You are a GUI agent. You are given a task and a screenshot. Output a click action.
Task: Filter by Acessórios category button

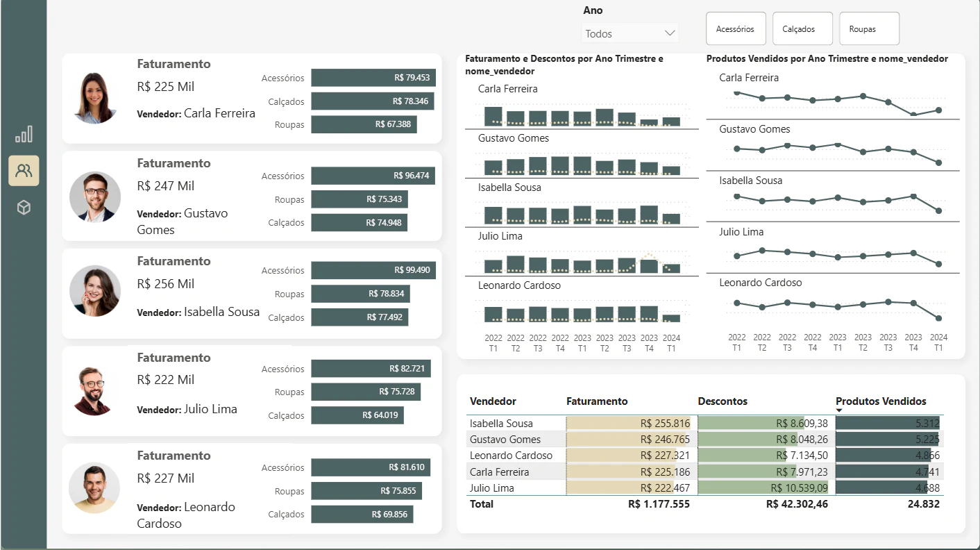click(x=736, y=29)
